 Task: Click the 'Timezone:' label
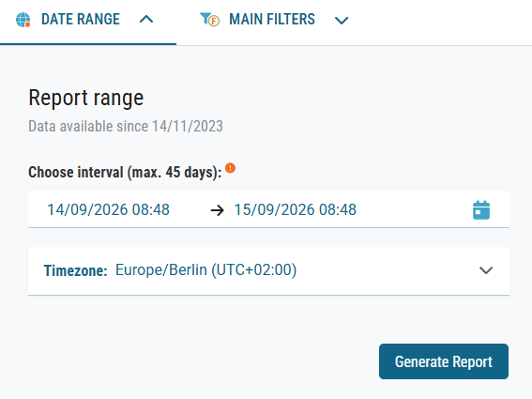pos(76,271)
